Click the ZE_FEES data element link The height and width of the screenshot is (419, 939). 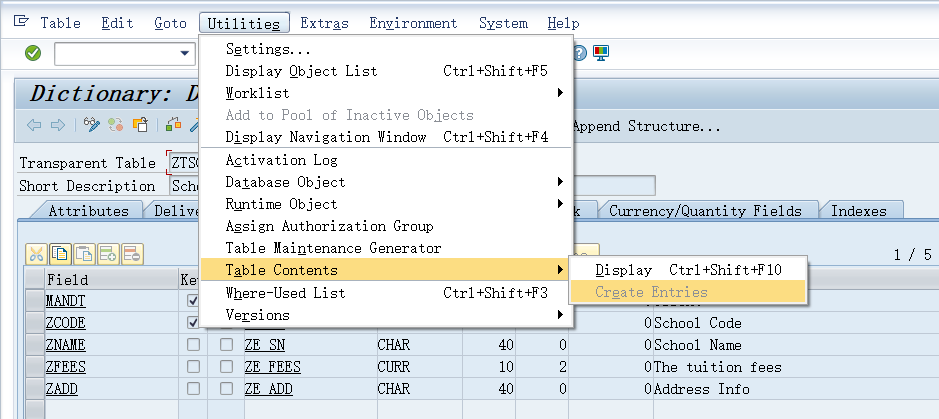pyautogui.click(x=273, y=367)
